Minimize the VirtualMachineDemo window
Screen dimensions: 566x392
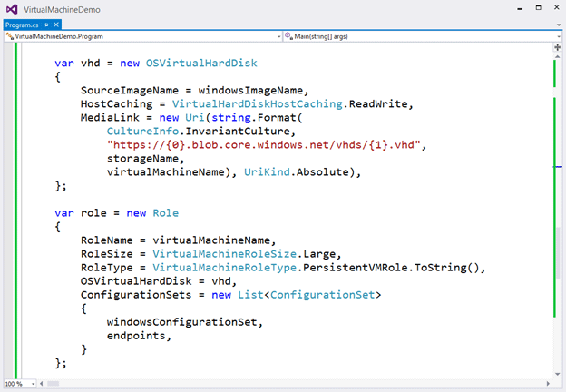pos(520,8)
